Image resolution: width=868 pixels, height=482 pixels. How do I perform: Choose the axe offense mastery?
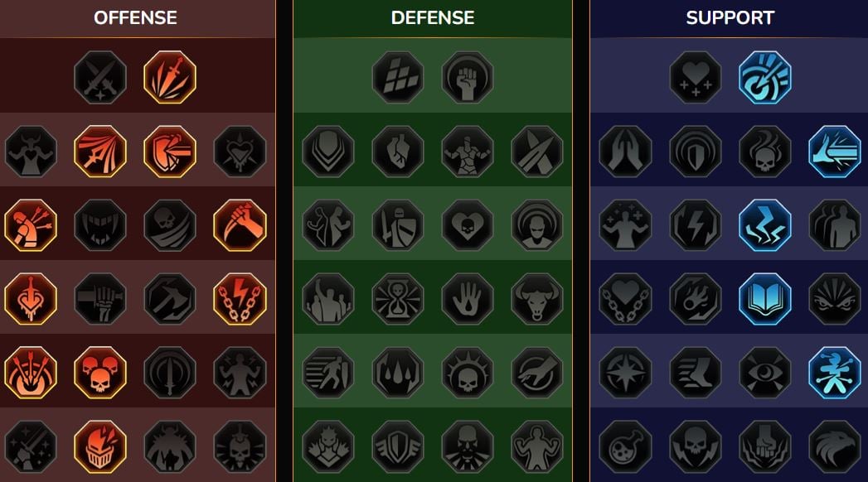170,299
